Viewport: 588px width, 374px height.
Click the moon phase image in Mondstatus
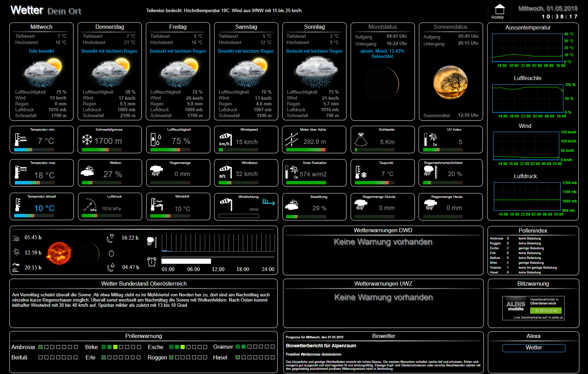pos(383,83)
